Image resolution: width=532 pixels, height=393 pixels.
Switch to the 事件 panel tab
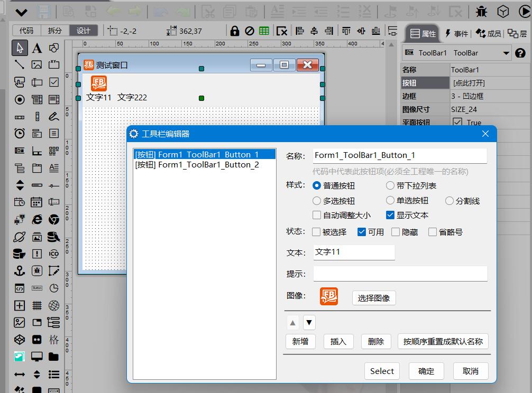[457, 33]
